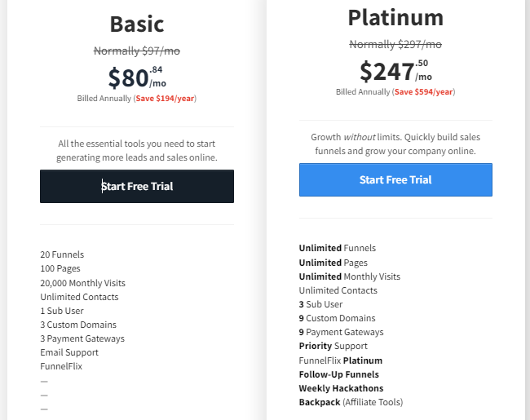Select the $247.50/mo Platinum price
The height and width of the screenshot is (420, 530).
point(395,71)
